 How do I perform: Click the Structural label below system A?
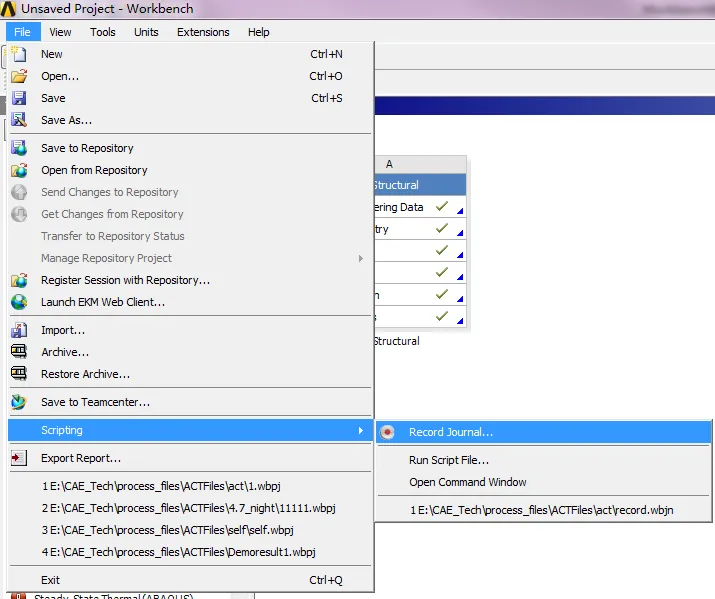[397, 341]
